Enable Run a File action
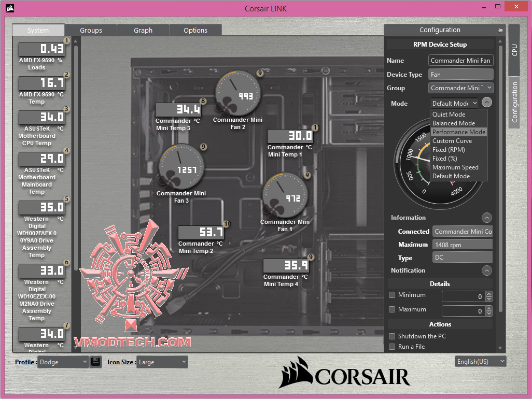532x399 pixels. (x=392, y=347)
